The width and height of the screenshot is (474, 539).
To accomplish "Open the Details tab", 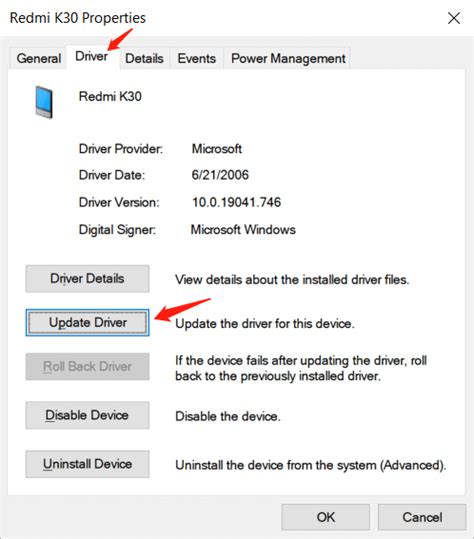I will pos(144,58).
